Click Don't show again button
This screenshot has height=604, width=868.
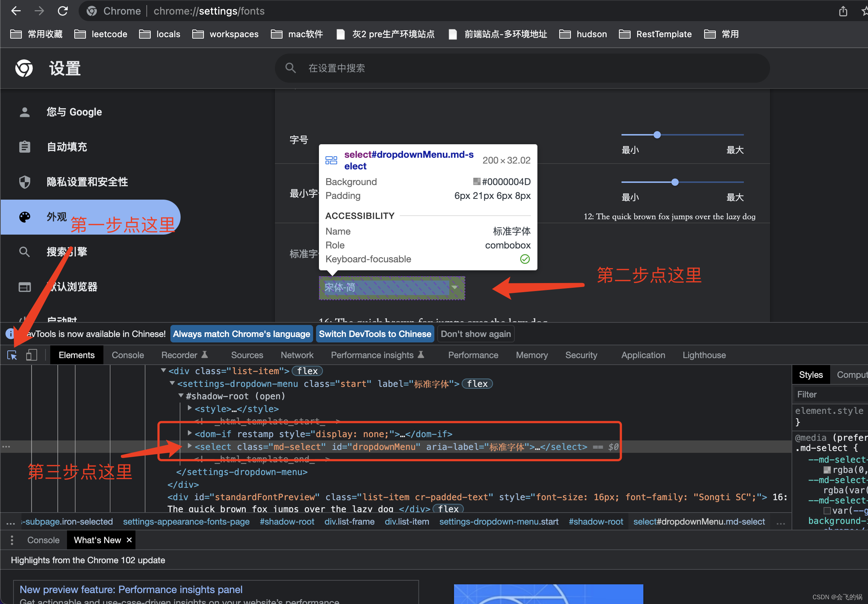pyautogui.click(x=476, y=333)
